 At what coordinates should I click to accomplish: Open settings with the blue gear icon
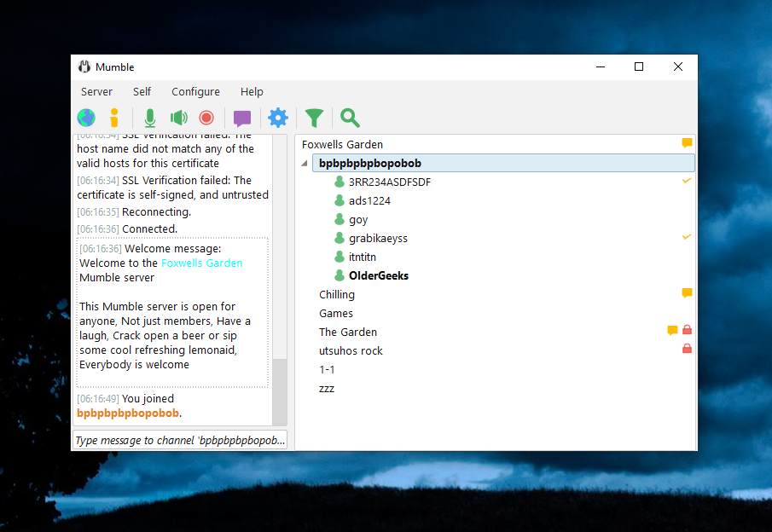[278, 119]
